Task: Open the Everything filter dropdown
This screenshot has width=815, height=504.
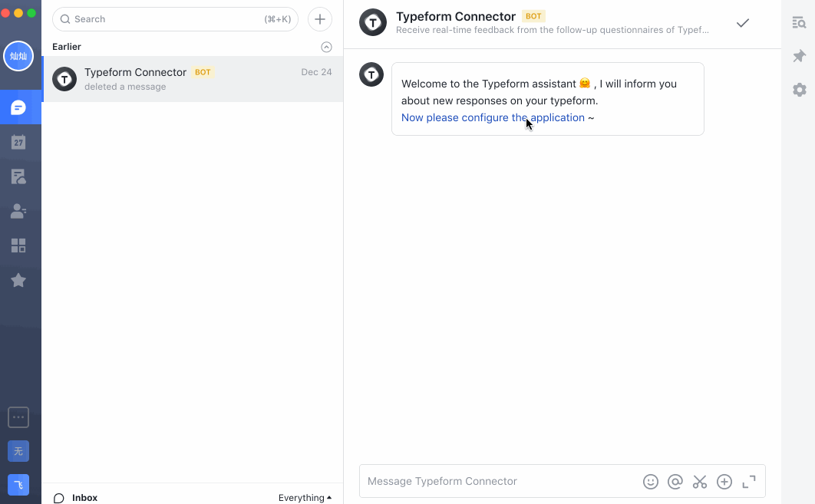Action: pos(305,498)
